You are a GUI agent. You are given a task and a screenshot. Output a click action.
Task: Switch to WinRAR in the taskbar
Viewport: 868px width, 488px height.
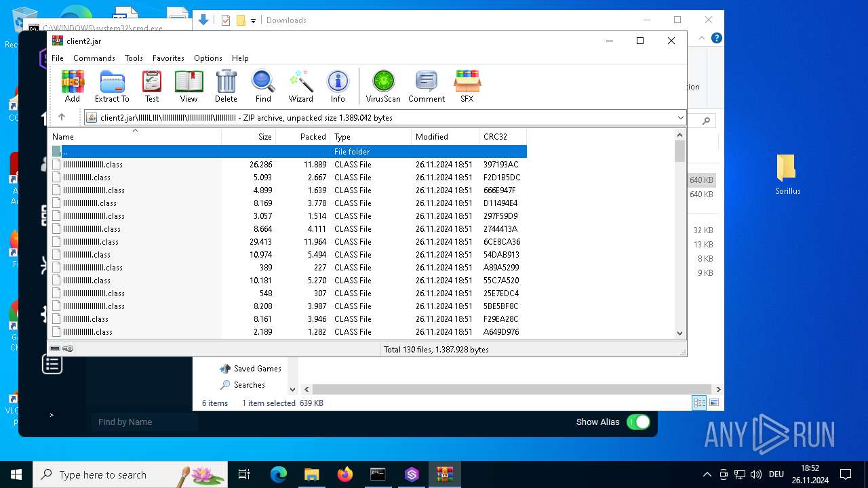444,474
